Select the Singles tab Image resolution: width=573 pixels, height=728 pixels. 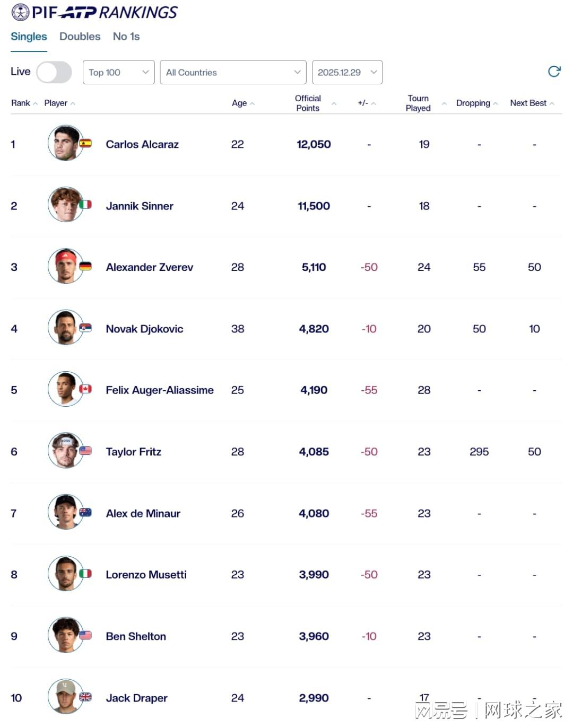[29, 37]
